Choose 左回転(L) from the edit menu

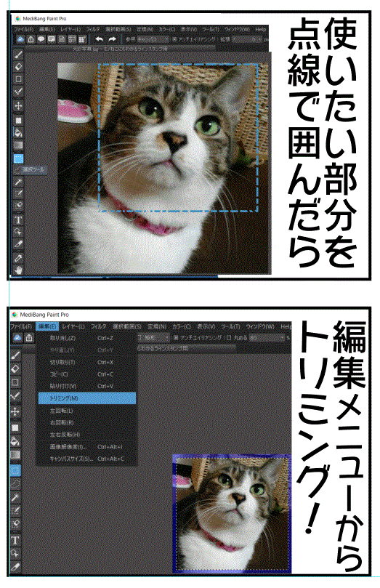click(87, 411)
